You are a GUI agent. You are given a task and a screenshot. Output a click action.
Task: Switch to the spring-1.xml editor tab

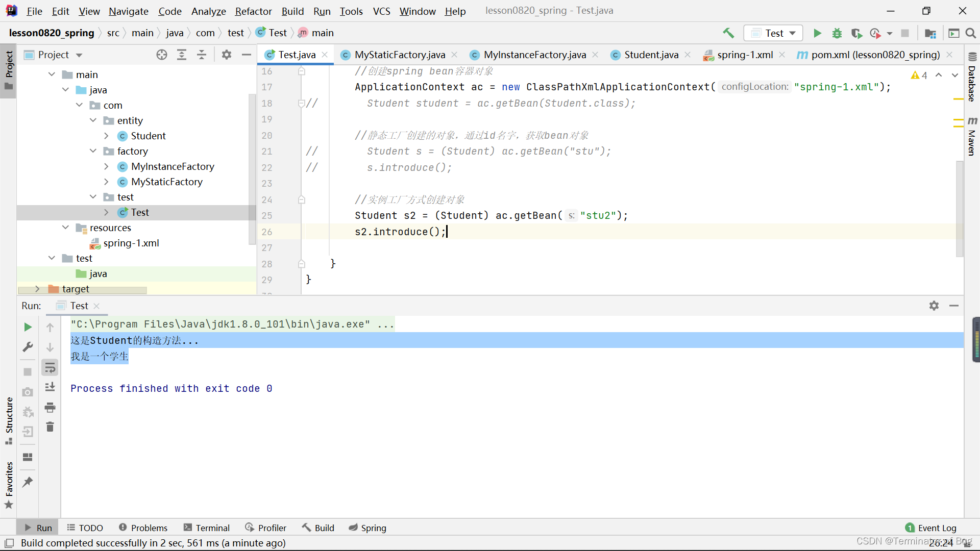point(744,55)
